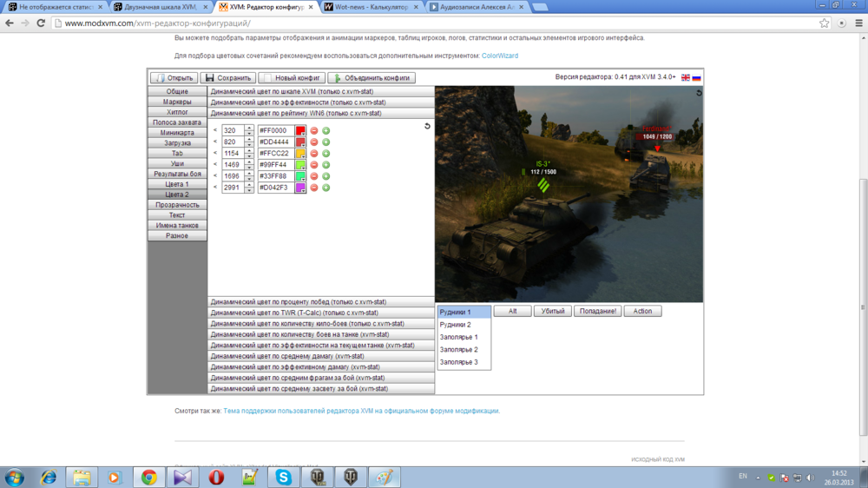Remove the #FF0000 color row
868x488 pixels.
click(x=314, y=131)
